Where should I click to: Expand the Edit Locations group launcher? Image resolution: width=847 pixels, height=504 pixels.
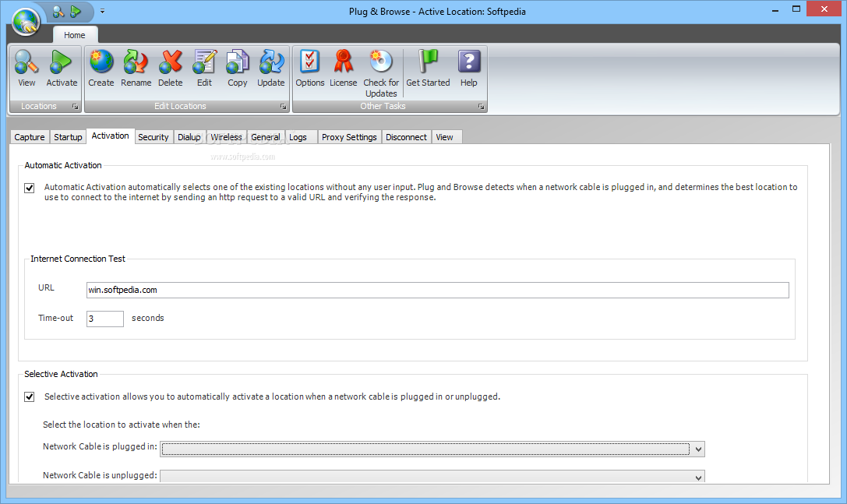tap(283, 107)
